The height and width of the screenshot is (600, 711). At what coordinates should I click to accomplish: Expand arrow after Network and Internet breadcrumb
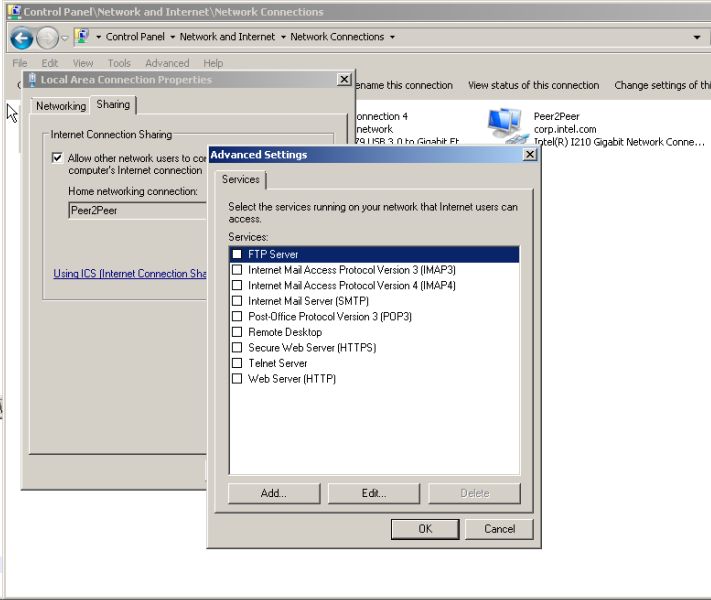point(283,37)
